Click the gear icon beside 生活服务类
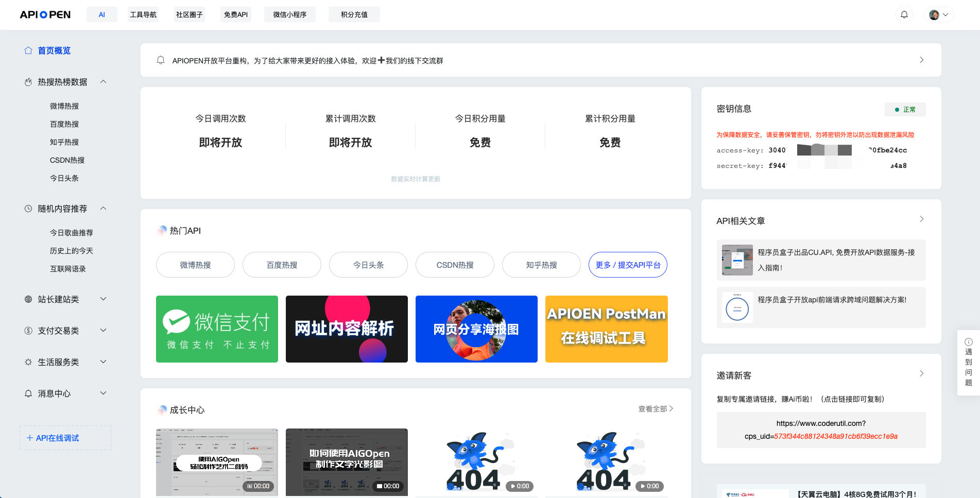Screen dimensions: 980x498 pyautogui.click(x=28, y=362)
